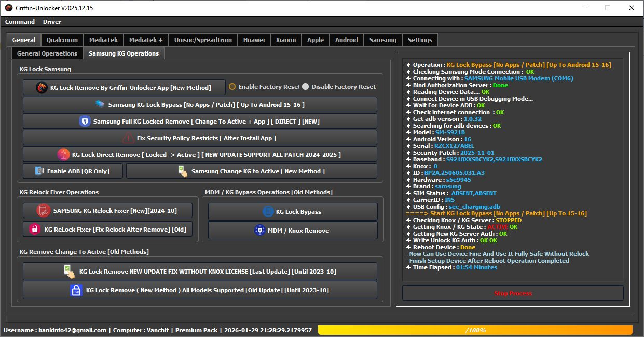Open the Command menu
Viewport: 644px width, 337px height.
(20, 22)
